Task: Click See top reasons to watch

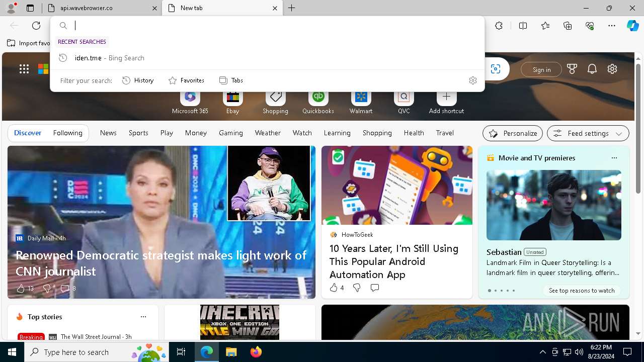Action: click(x=582, y=290)
